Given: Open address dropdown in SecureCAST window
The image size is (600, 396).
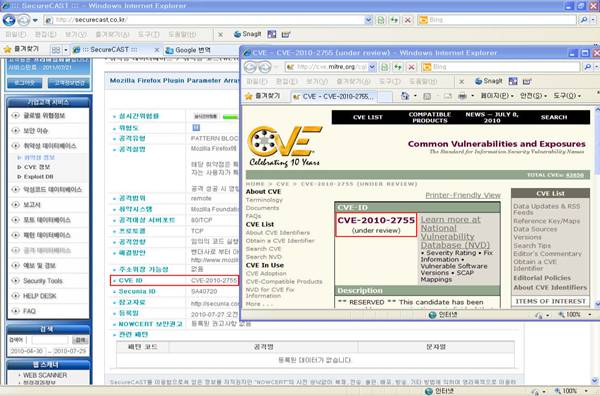Looking at the screenshot, I should pos(368,20).
